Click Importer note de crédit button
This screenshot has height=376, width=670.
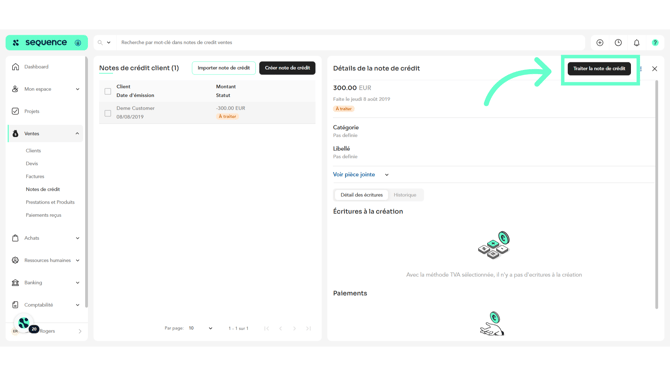[x=223, y=68]
